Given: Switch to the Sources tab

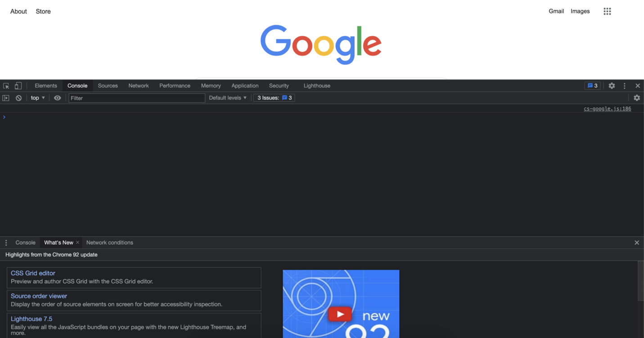Looking at the screenshot, I should coord(108,86).
